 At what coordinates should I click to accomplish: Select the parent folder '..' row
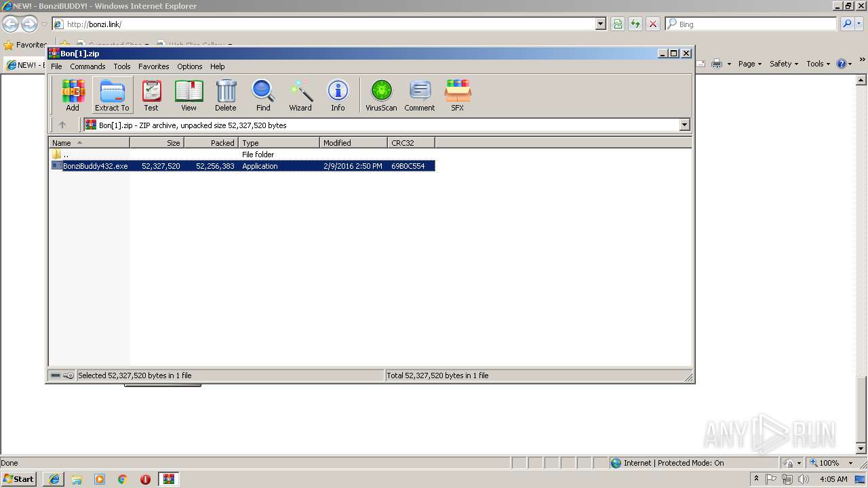point(243,155)
